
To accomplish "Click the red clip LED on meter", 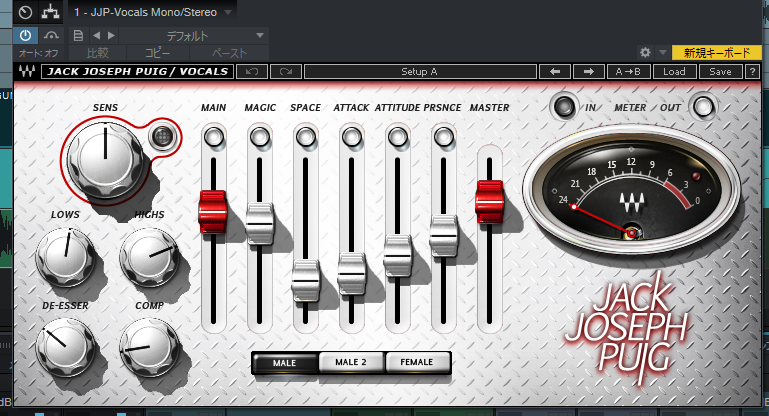I will pyautogui.click(x=695, y=176).
